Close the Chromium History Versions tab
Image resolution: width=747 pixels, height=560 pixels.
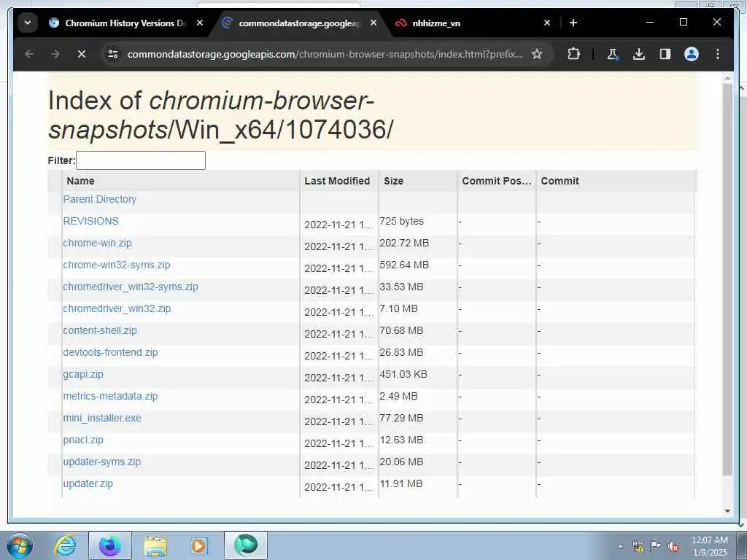[x=200, y=23]
